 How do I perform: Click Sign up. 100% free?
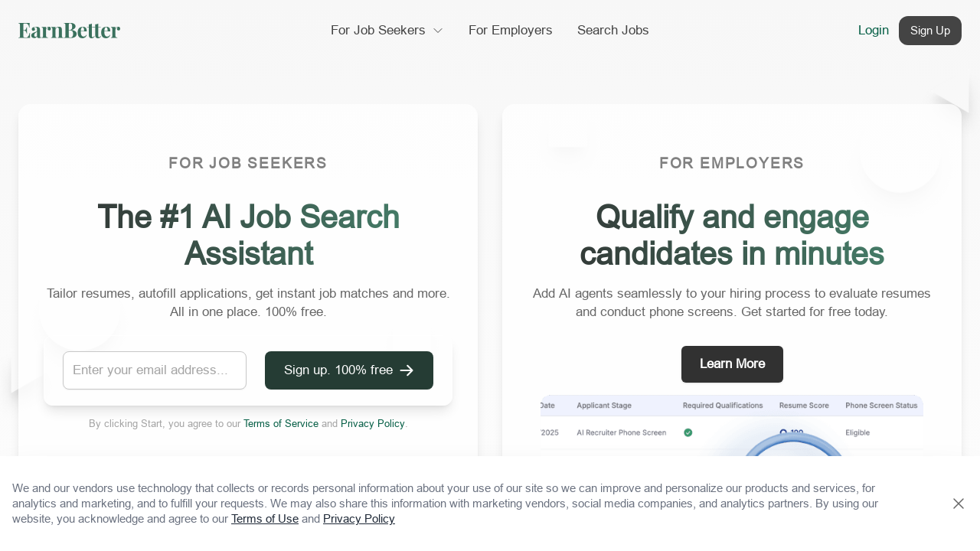[338, 370]
